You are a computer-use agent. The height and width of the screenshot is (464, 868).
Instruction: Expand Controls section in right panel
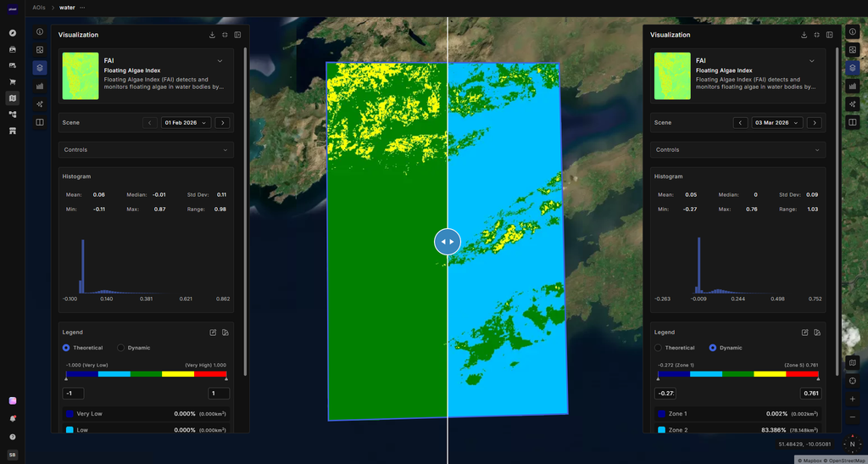(x=738, y=149)
